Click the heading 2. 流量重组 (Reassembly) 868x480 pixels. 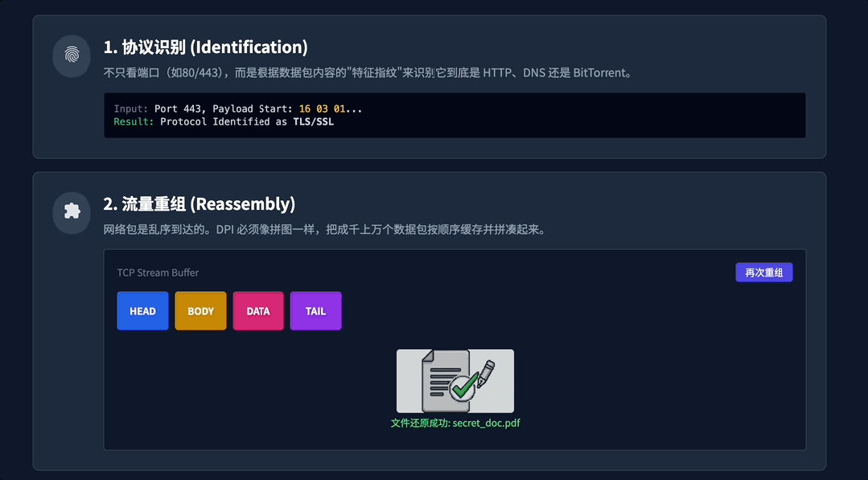pos(199,203)
